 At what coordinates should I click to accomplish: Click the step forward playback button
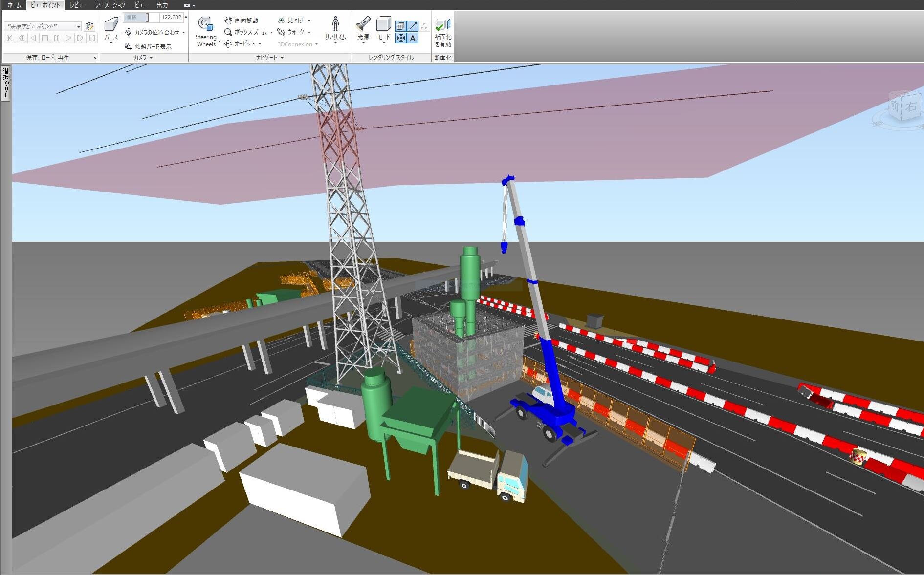pos(80,38)
